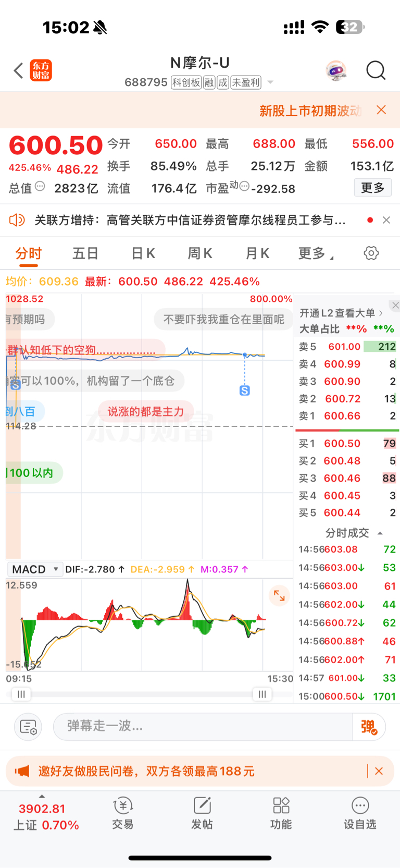Tap the S marker near chart left edge
400x868 pixels.
tap(15, 385)
